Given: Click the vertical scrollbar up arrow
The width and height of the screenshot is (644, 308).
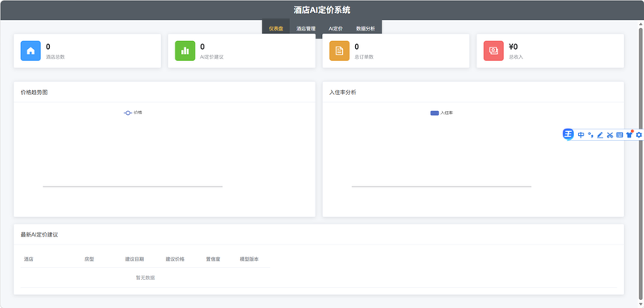Looking at the screenshot, I should click(x=640, y=24).
